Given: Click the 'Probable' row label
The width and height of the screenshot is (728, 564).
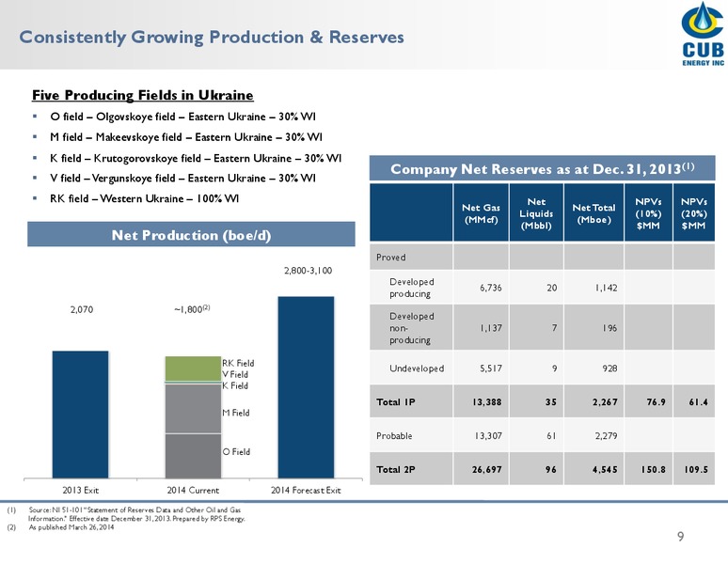Looking at the screenshot, I should point(394,436).
